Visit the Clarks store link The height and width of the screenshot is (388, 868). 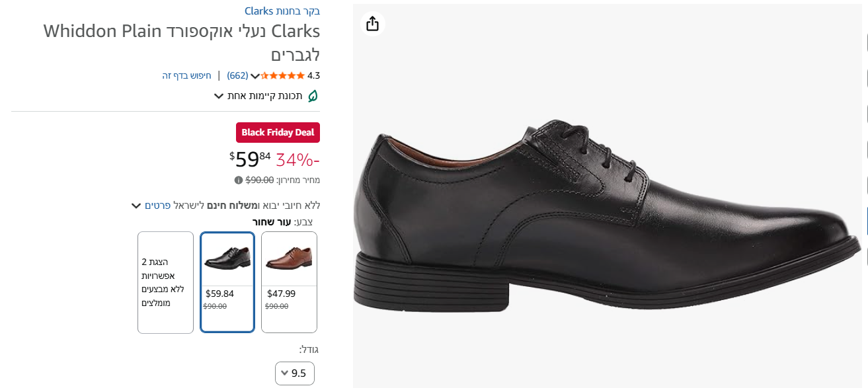coord(282,11)
